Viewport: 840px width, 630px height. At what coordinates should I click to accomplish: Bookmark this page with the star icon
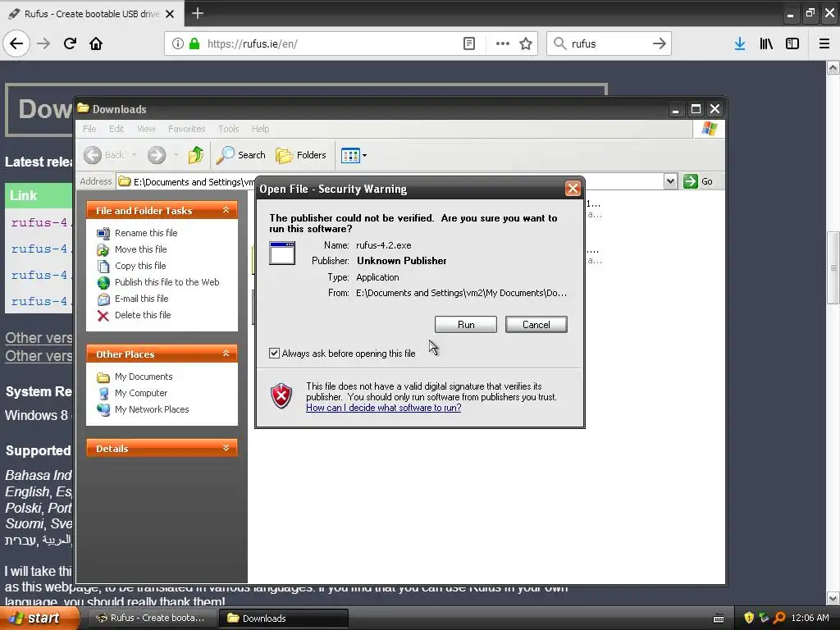tap(526, 43)
